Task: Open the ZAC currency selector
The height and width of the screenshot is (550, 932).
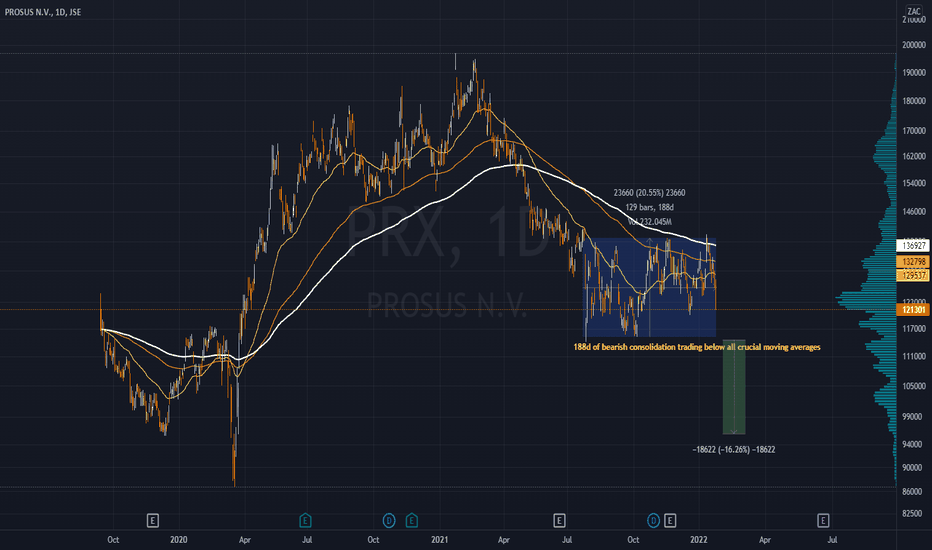Action: point(914,11)
